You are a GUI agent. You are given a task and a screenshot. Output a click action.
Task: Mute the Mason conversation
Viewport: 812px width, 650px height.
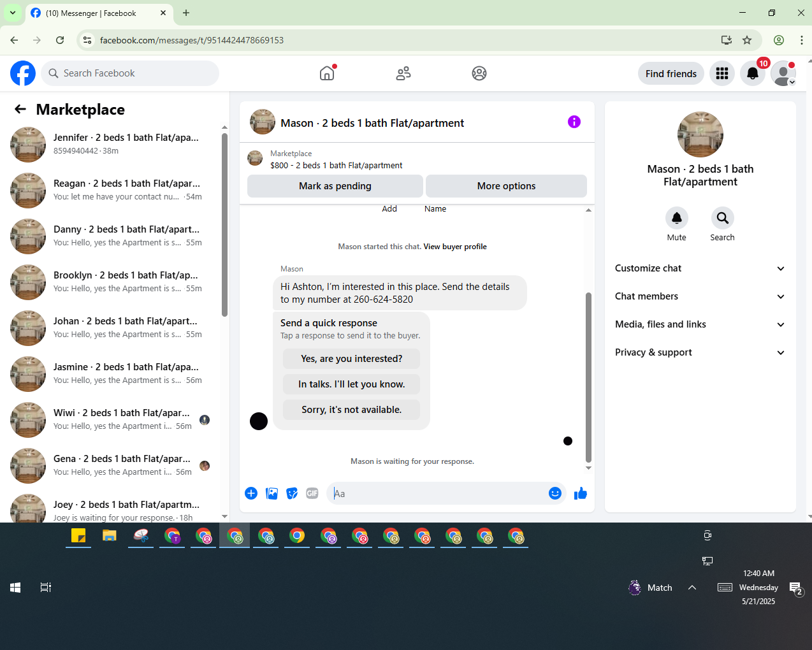(677, 218)
